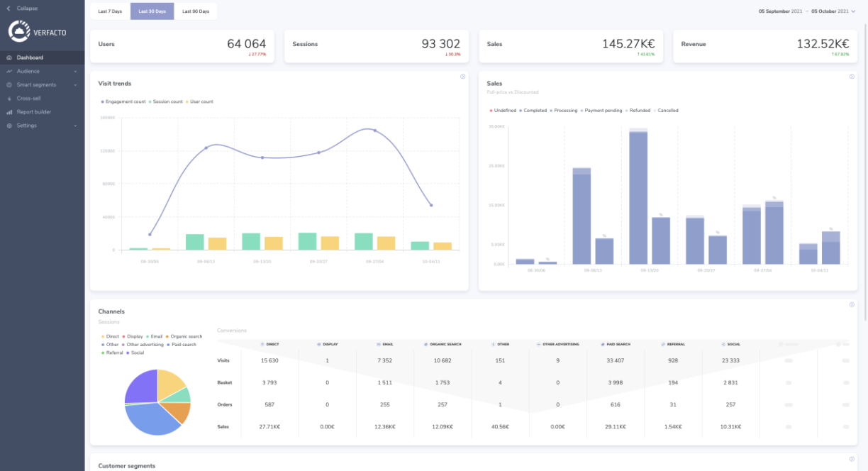The width and height of the screenshot is (868, 471).
Task: Open Report builder in the sidebar
Action: [x=42, y=112]
